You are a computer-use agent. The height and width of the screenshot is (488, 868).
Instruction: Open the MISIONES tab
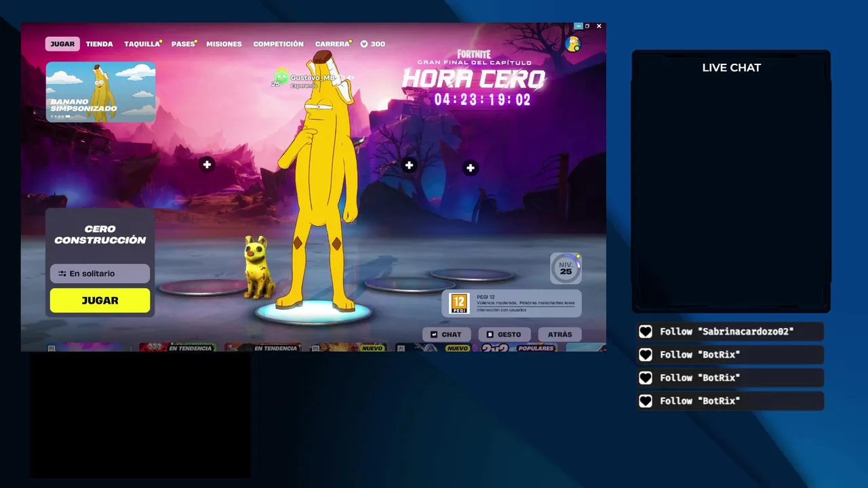[224, 44]
